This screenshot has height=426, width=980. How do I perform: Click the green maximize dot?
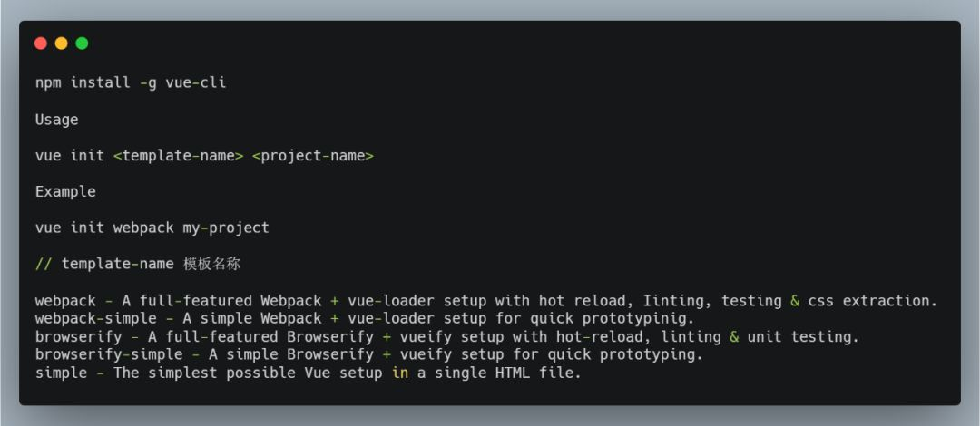tap(82, 44)
